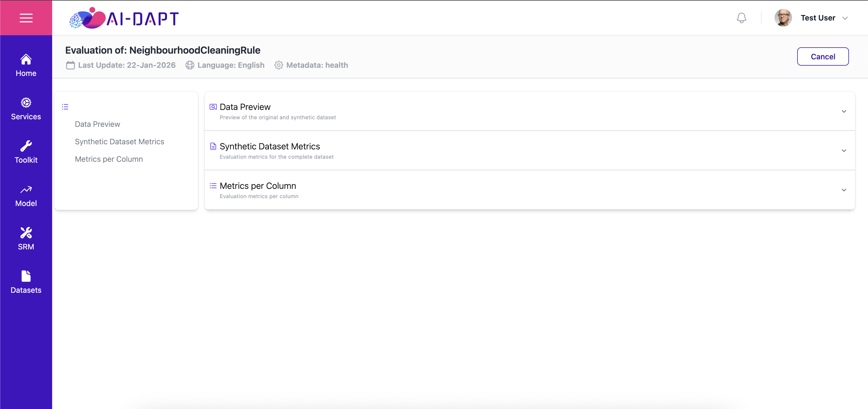Screen dimensions: 868x409
Task: Click the Data Preview magnifier icon
Action: click(x=213, y=107)
